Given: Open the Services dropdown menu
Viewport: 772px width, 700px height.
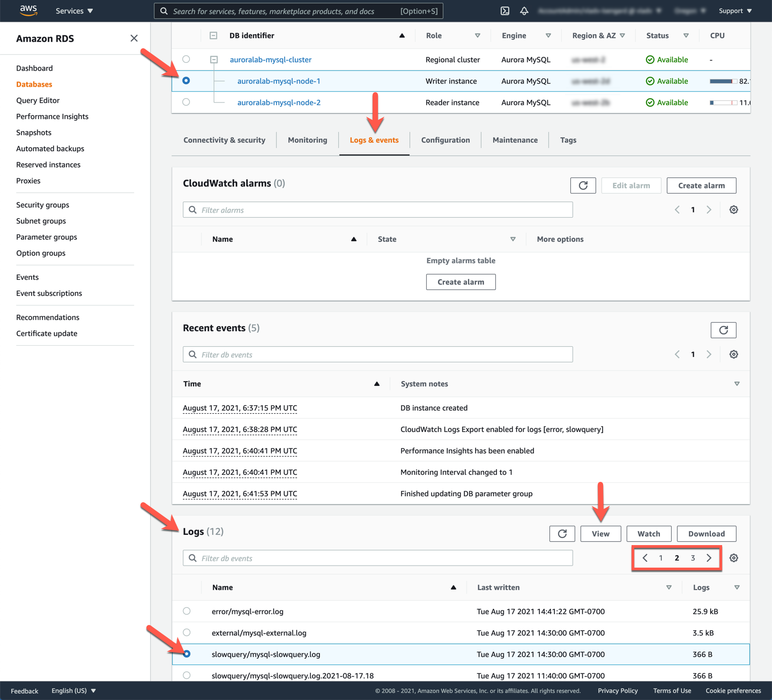Looking at the screenshot, I should [74, 11].
